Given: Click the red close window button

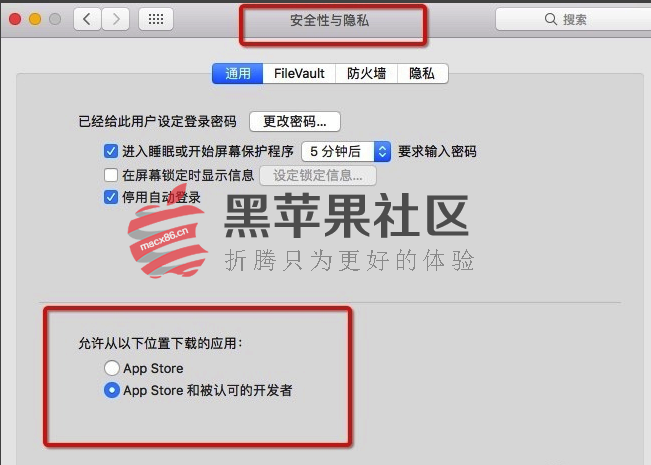Looking at the screenshot, I should [15, 19].
